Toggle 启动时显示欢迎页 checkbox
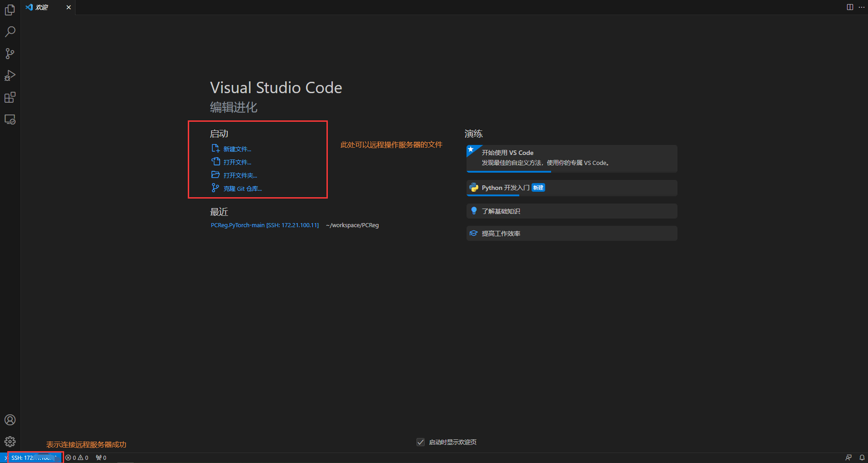The width and height of the screenshot is (868, 463). tap(421, 442)
